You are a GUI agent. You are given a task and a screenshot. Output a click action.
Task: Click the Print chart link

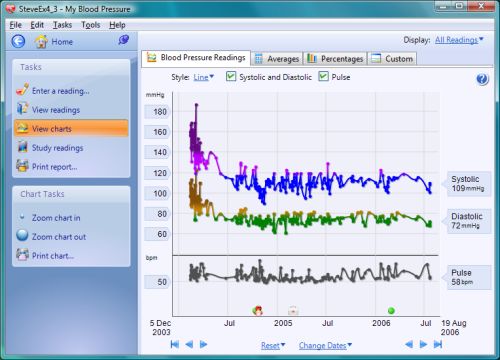pos(53,256)
